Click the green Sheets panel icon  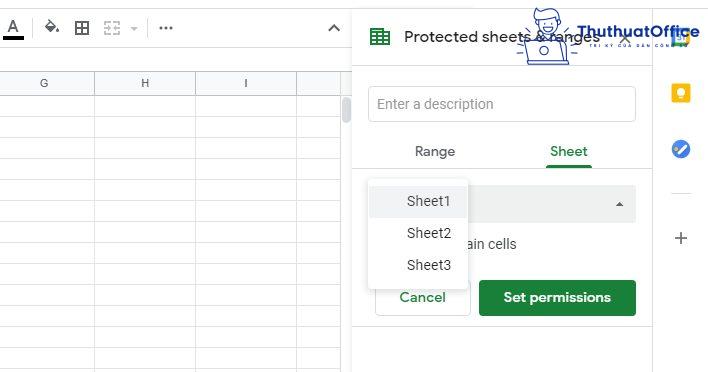point(380,37)
